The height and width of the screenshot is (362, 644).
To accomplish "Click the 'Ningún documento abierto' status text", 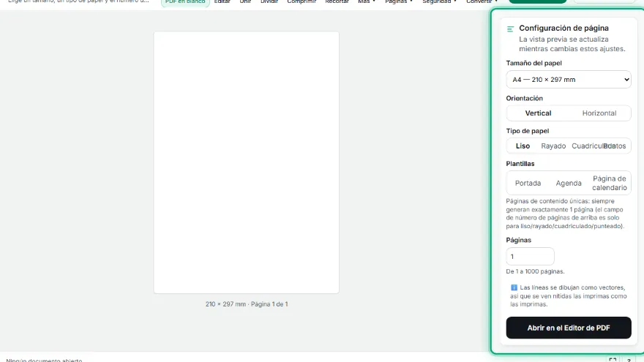I will (x=44, y=360).
